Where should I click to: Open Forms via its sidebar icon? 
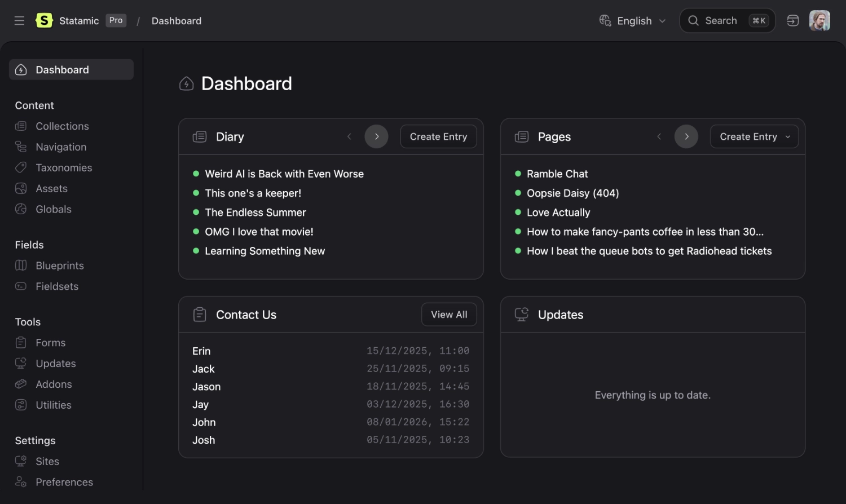(21, 342)
